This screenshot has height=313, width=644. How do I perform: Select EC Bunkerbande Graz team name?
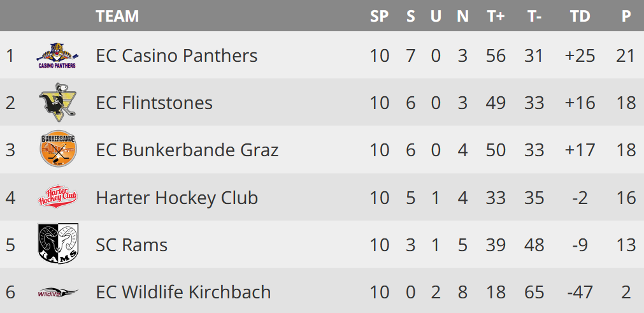pos(187,150)
